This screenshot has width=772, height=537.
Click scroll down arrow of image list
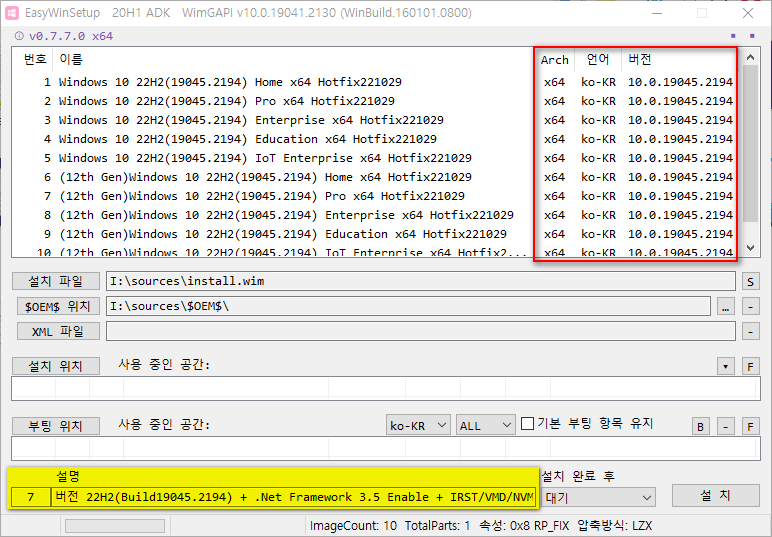[x=750, y=248]
